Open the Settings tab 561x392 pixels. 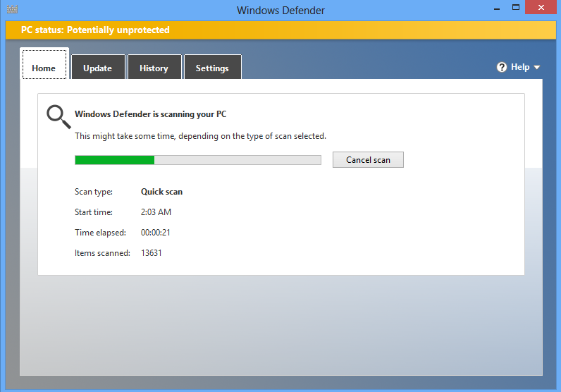pyautogui.click(x=213, y=67)
